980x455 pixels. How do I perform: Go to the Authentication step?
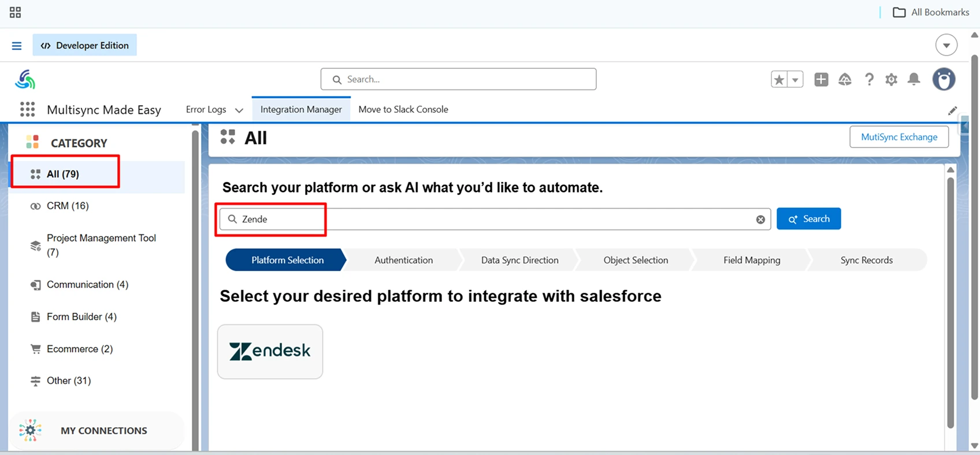pos(403,260)
